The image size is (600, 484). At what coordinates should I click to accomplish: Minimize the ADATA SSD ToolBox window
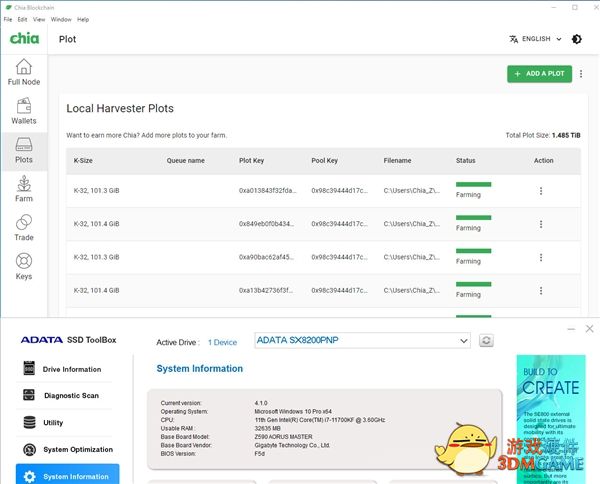(571, 329)
